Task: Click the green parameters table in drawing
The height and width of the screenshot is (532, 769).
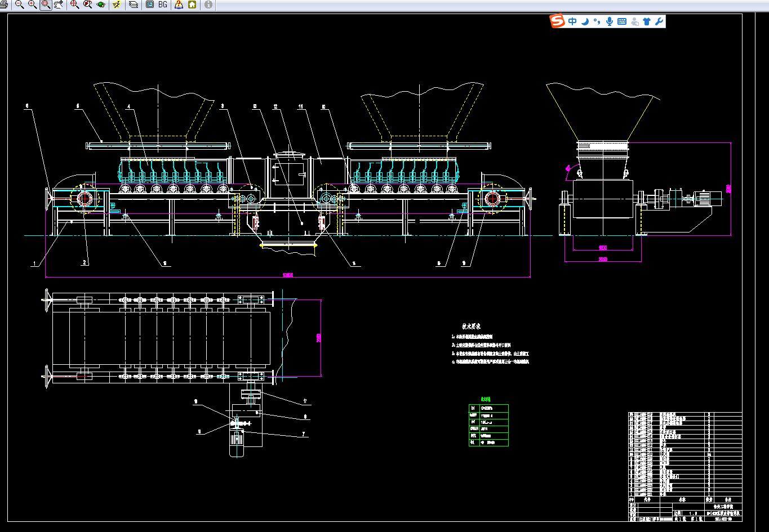Action: (x=488, y=425)
